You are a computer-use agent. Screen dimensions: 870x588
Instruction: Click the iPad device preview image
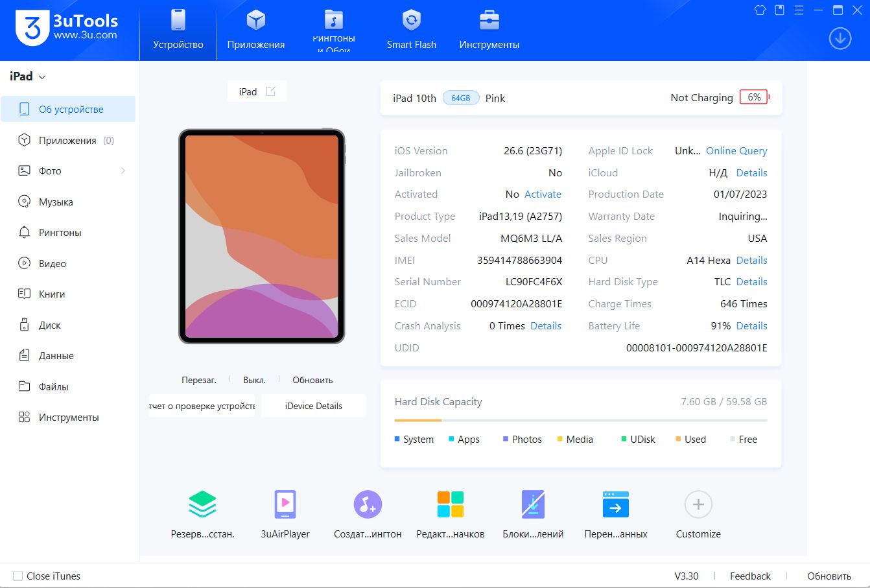tap(262, 236)
